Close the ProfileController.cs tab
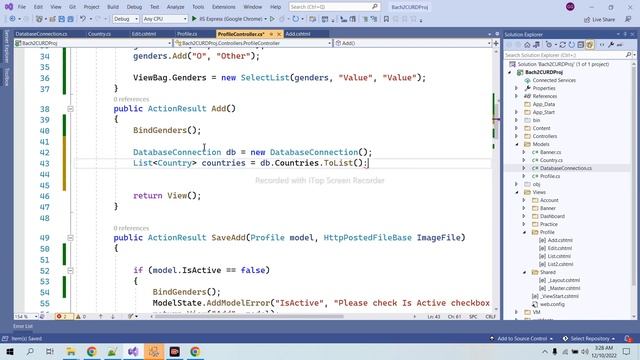Viewport: 640px width, 360px height. click(x=279, y=34)
